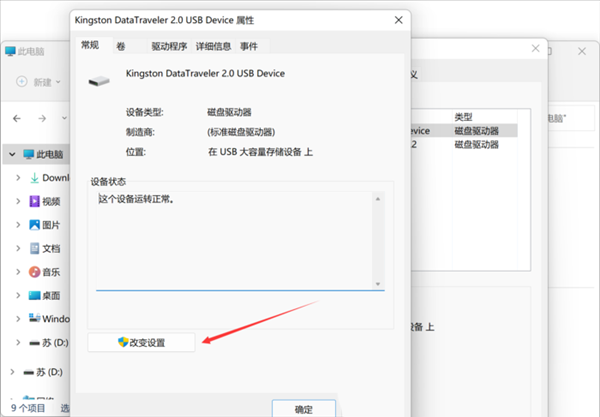This screenshot has width=600, height=417.
Task: Click the 磁盘驱动器 device type value
Action: tap(229, 112)
